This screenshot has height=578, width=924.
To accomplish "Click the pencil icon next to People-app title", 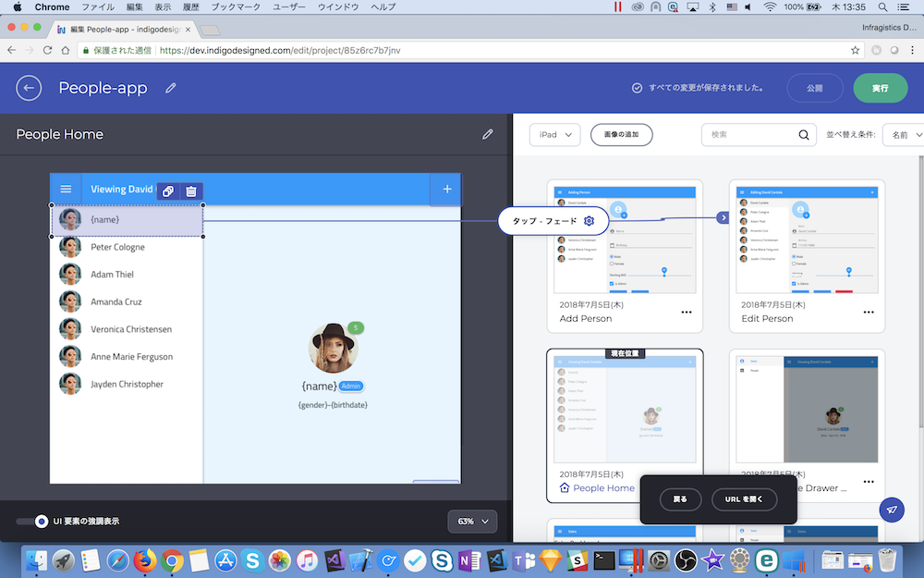I will tap(170, 88).
